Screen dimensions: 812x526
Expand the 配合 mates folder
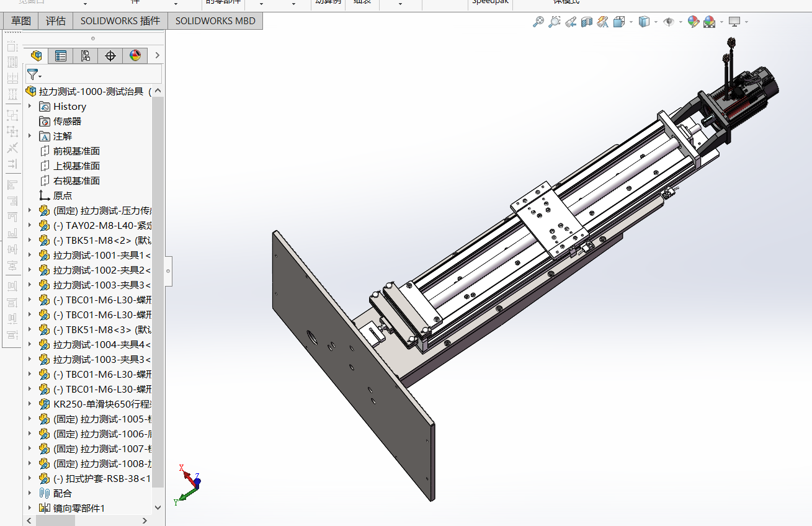pos(30,493)
